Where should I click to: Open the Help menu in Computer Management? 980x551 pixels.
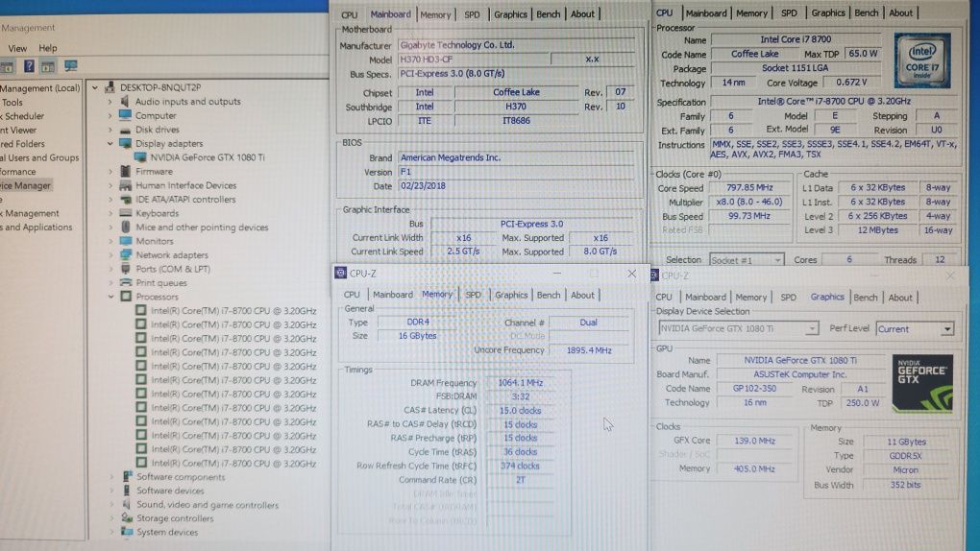[47, 47]
